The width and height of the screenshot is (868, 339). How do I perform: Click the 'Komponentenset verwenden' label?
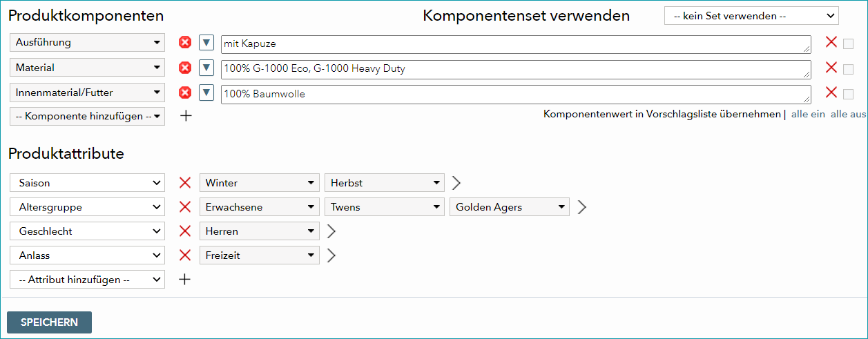[526, 16]
